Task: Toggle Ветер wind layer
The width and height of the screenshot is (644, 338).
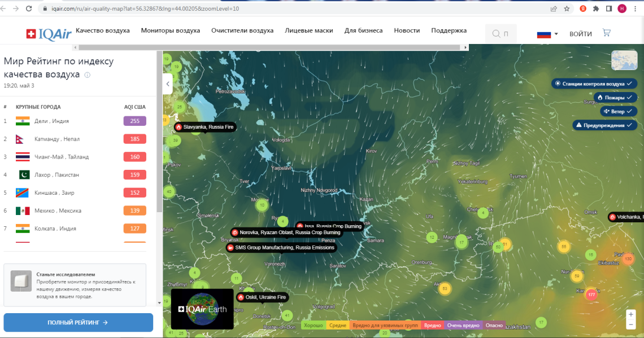Action: 618,112
